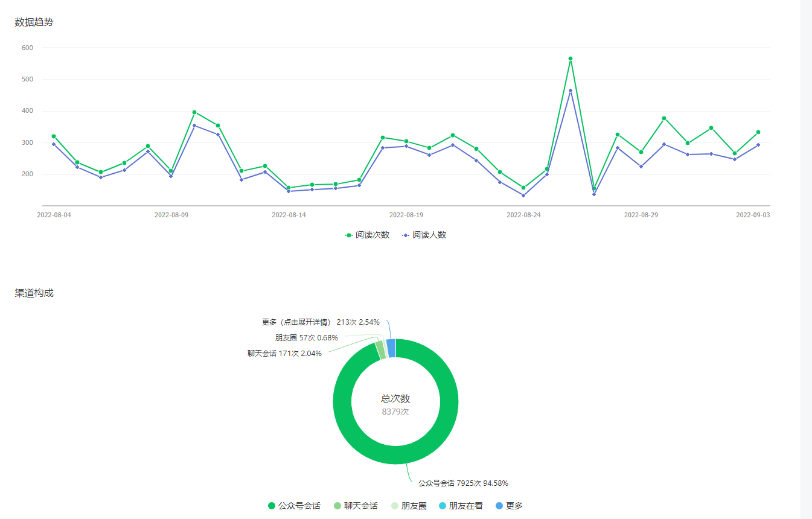Click the 2022-08-14 axis date label

(289, 215)
